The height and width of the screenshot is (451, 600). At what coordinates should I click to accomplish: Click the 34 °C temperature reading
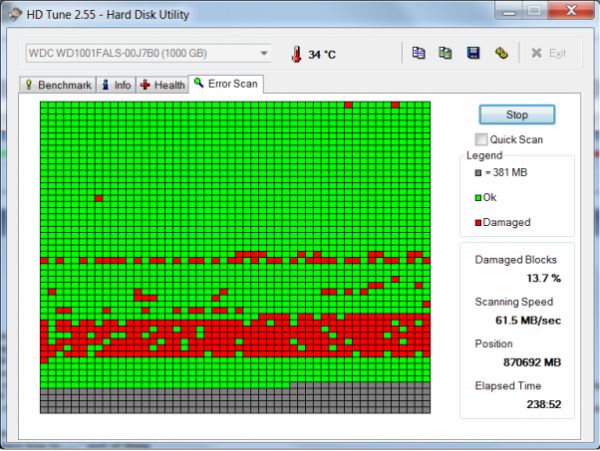pyautogui.click(x=322, y=55)
